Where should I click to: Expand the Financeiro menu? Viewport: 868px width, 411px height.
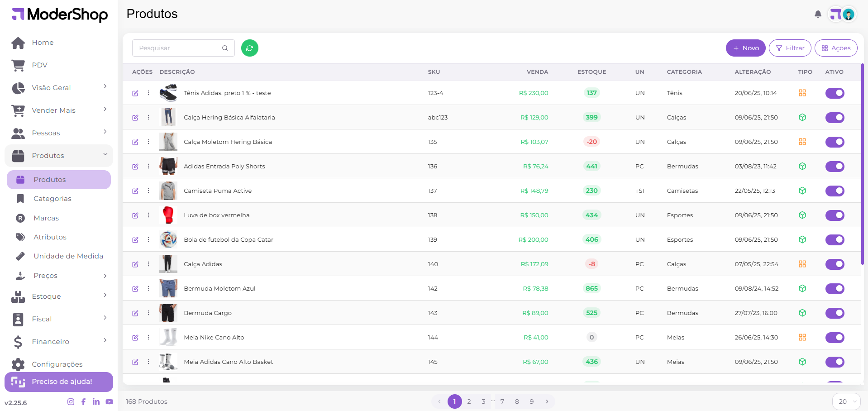coord(59,342)
